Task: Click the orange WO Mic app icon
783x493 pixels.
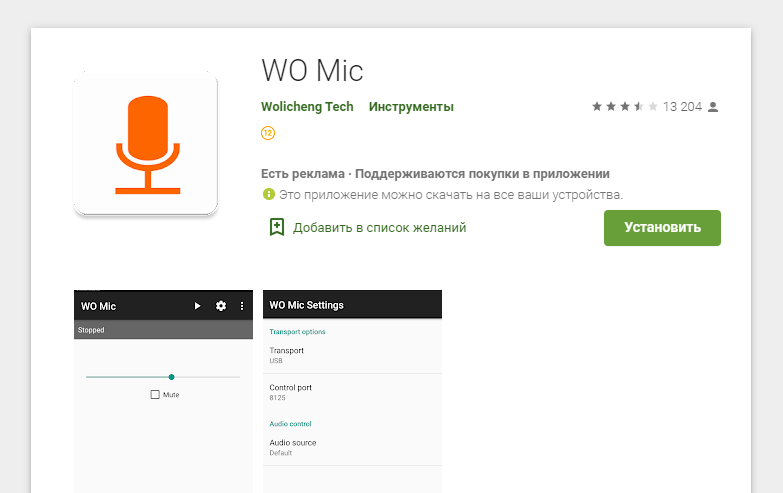Action: 145,144
